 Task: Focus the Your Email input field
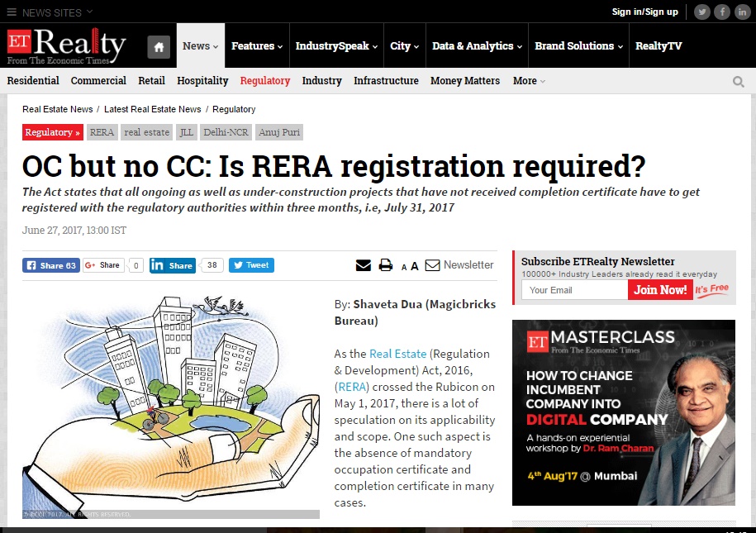[x=575, y=290]
